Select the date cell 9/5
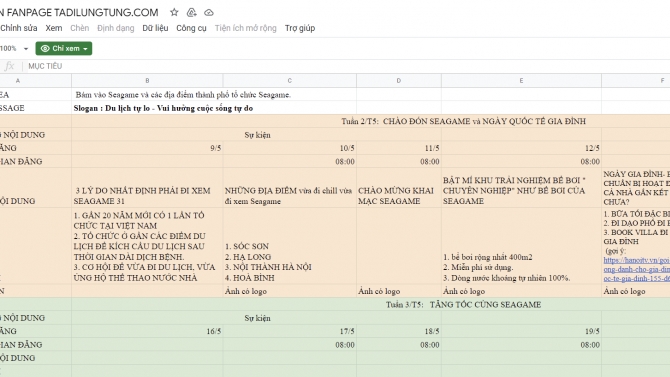The height and width of the screenshot is (377, 670). [x=147, y=148]
